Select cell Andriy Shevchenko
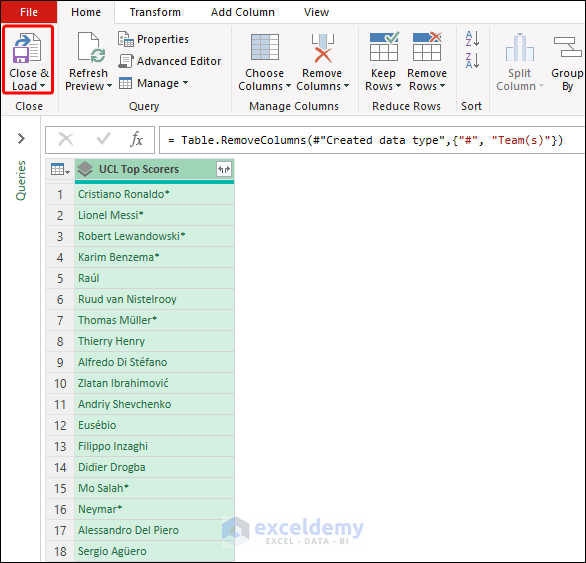Image resolution: width=586 pixels, height=563 pixels. [154, 404]
